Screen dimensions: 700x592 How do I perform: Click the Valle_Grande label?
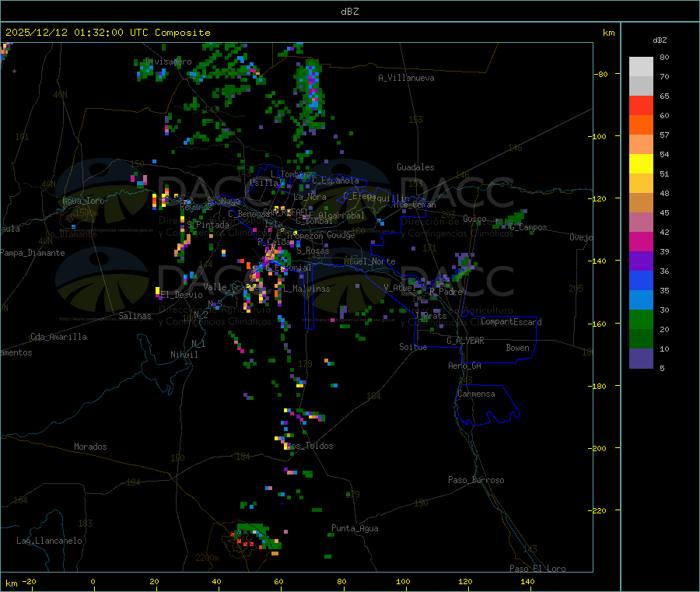tap(229, 286)
